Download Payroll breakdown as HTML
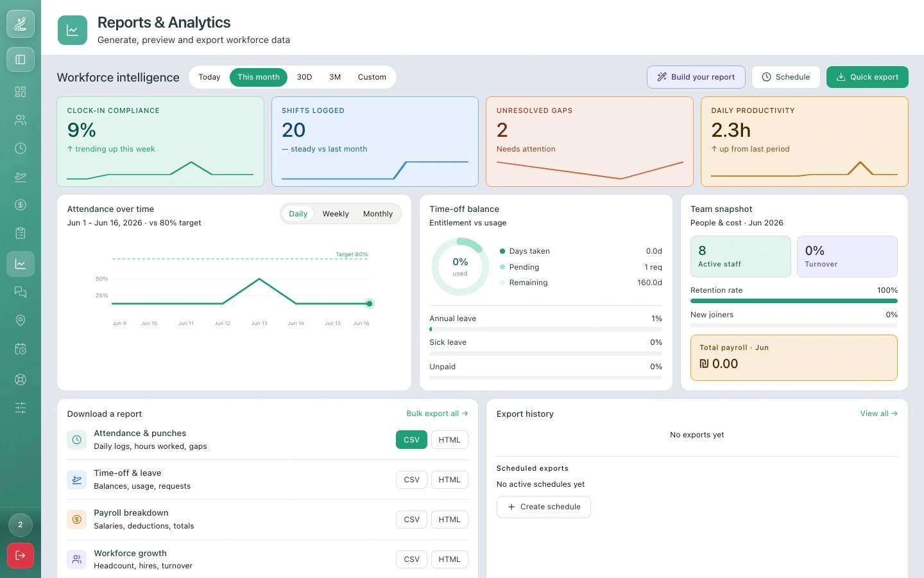Image resolution: width=924 pixels, height=578 pixels. [x=449, y=520]
